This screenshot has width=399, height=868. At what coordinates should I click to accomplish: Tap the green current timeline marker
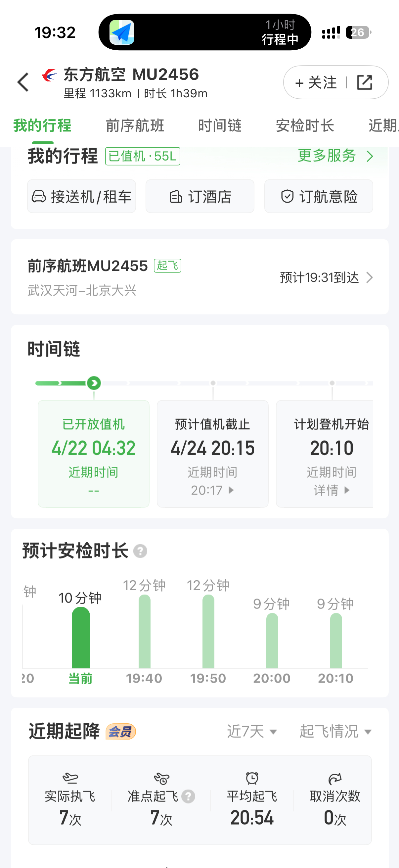(x=94, y=383)
